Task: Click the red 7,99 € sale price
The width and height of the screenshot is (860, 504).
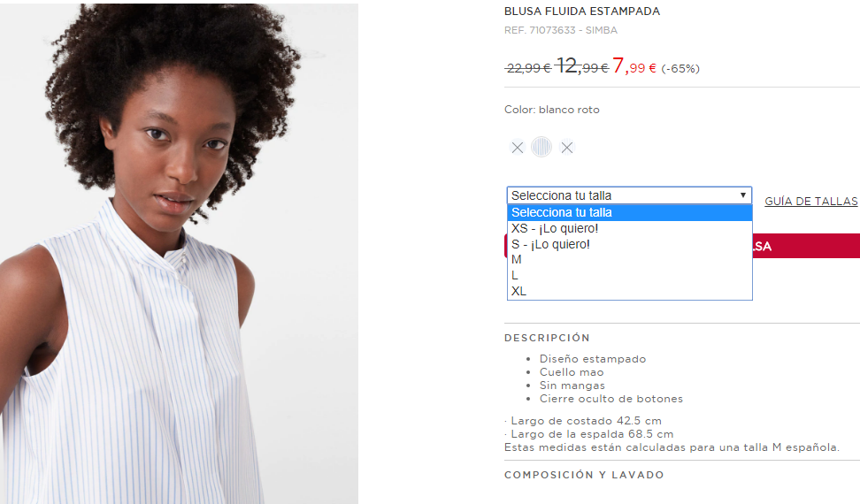Action: coord(634,66)
